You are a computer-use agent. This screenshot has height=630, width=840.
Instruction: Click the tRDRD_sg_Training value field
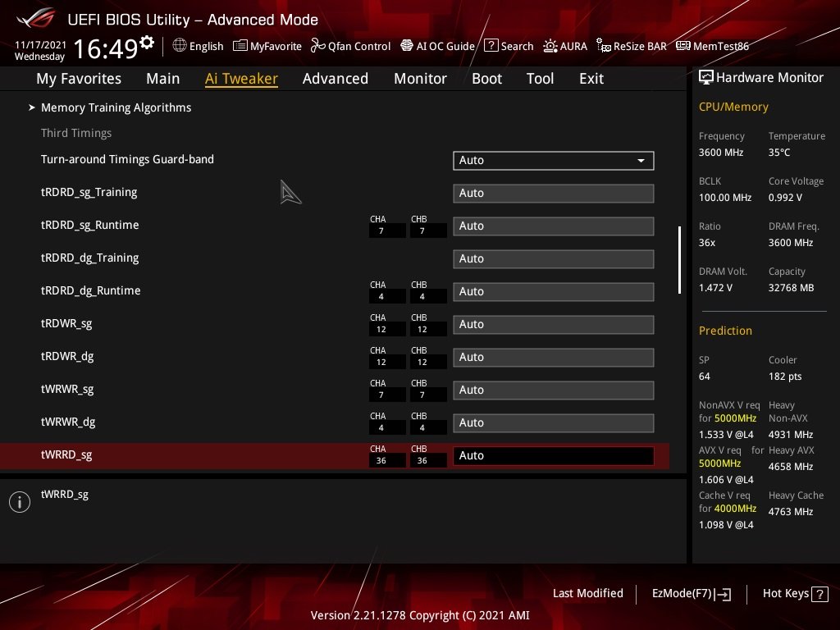click(x=554, y=194)
